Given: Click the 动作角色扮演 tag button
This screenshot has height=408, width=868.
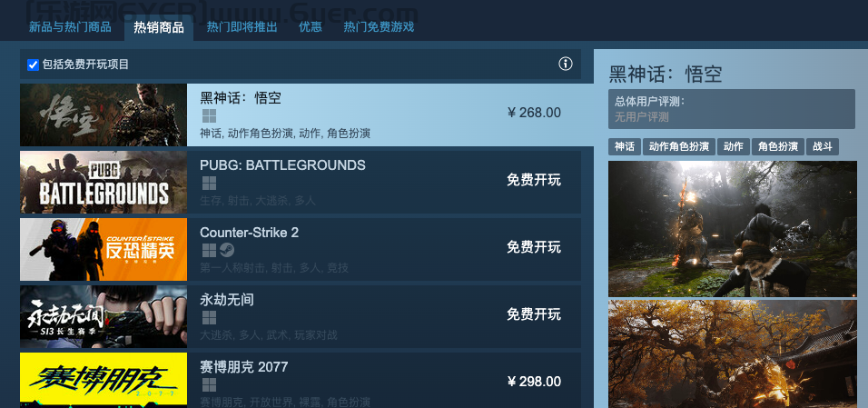Looking at the screenshot, I should tap(678, 146).
